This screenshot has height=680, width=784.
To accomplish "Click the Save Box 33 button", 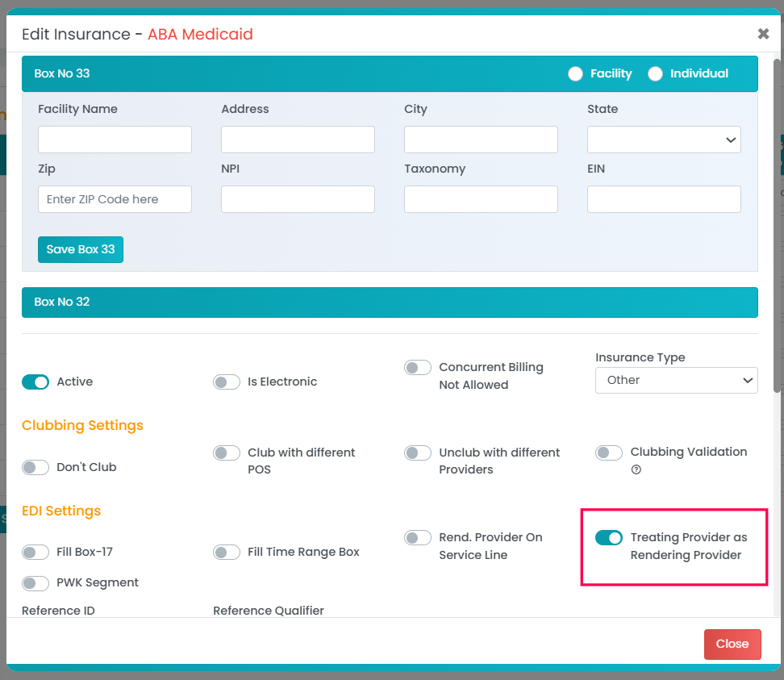I will pyautogui.click(x=81, y=249).
